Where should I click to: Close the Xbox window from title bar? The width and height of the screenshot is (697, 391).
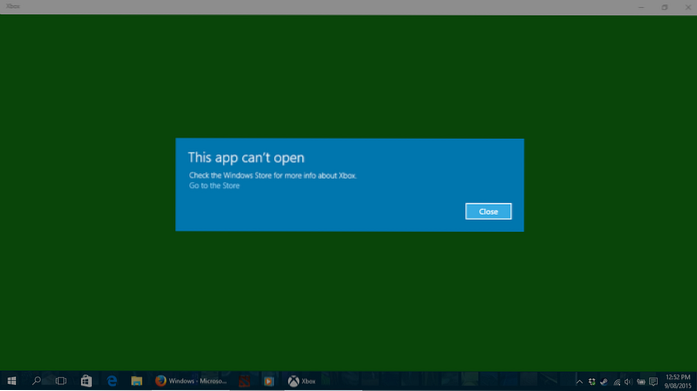[x=687, y=7]
